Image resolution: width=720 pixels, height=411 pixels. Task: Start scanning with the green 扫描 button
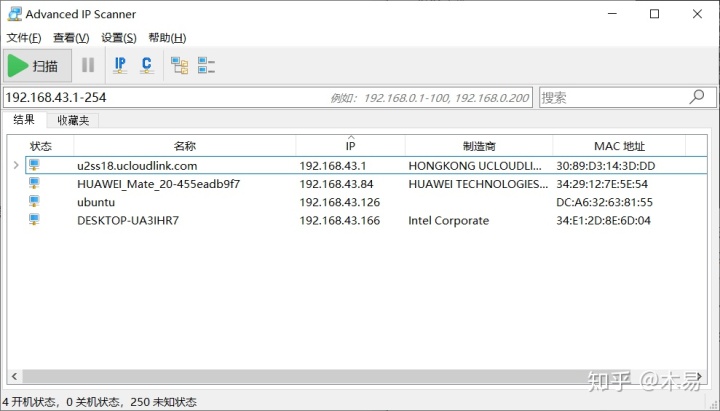(x=38, y=66)
